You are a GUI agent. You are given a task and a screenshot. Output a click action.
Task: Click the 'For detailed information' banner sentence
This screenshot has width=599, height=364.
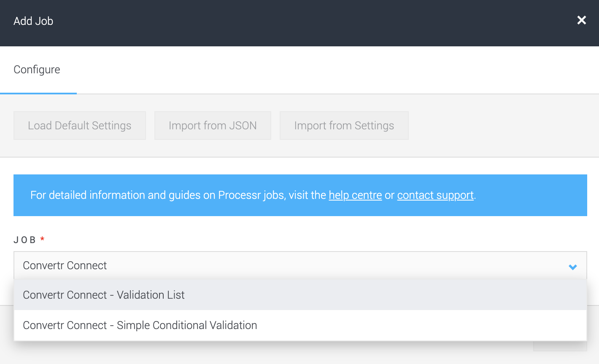coord(253,195)
